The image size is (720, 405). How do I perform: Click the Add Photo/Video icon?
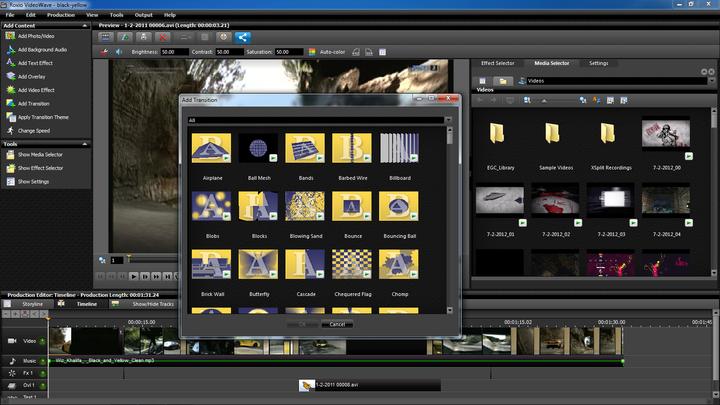10,36
